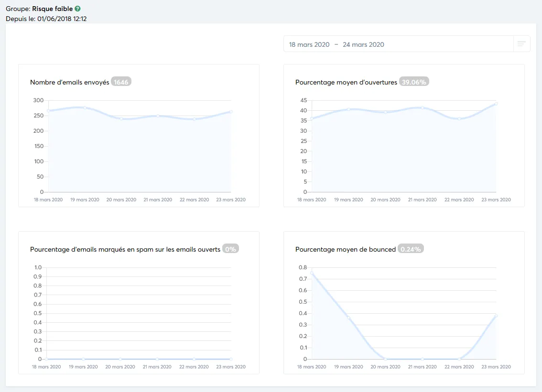Click the Depuis le 01/06/2018 text
Image resolution: width=542 pixels, height=392 pixels.
coord(46,19)
